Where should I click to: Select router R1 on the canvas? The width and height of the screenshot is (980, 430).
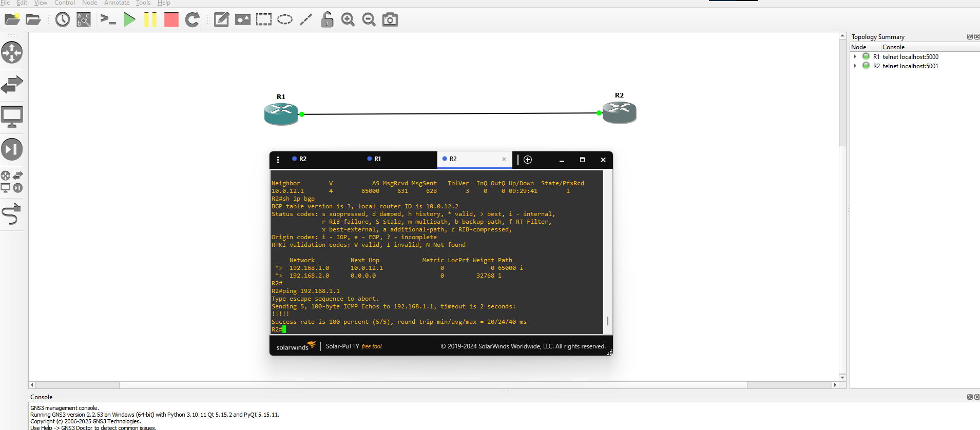(x=281, y=113)
